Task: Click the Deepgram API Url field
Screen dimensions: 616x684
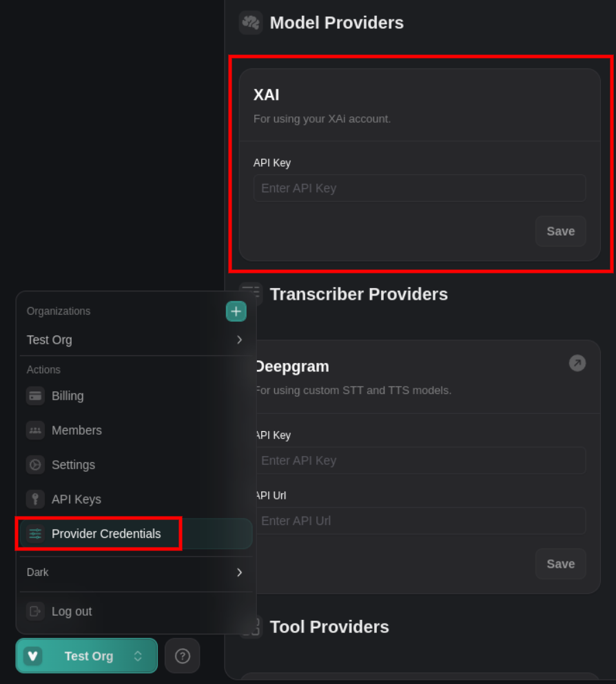Action: (420, 521)
